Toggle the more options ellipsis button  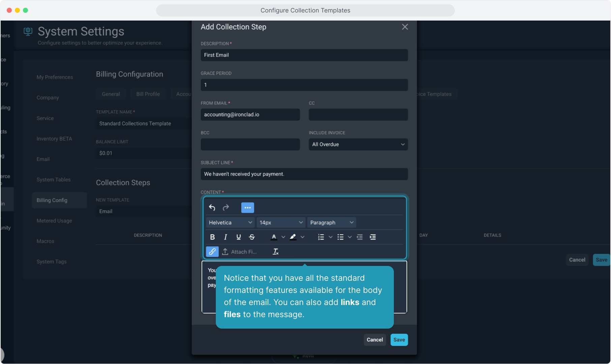click(248, 208)
